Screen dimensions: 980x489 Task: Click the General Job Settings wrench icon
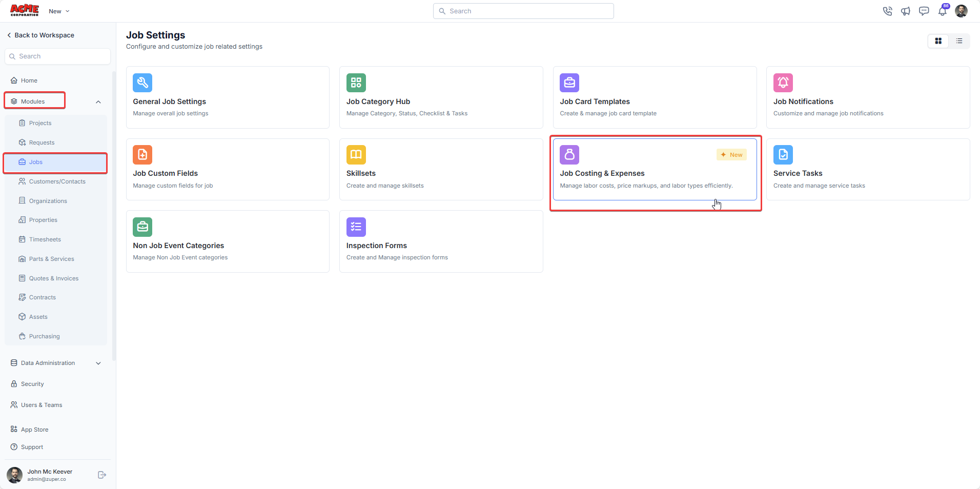click(142, 83)
